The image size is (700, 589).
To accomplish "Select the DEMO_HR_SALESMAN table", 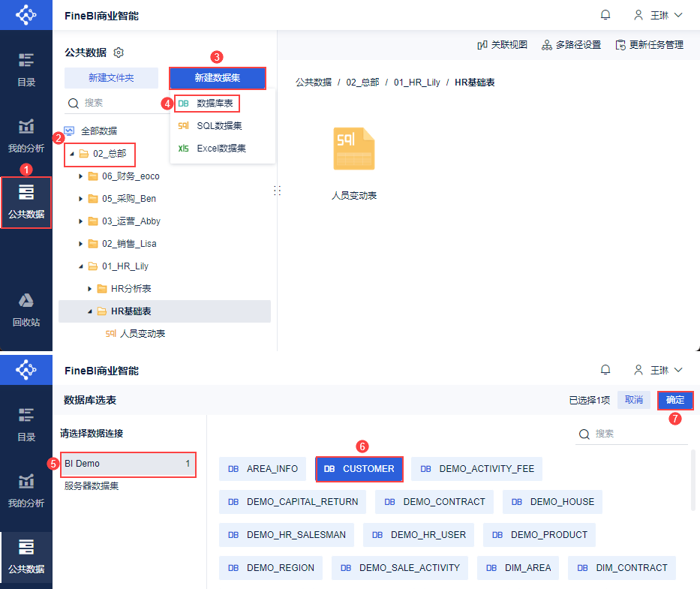I will click(287, 535).
